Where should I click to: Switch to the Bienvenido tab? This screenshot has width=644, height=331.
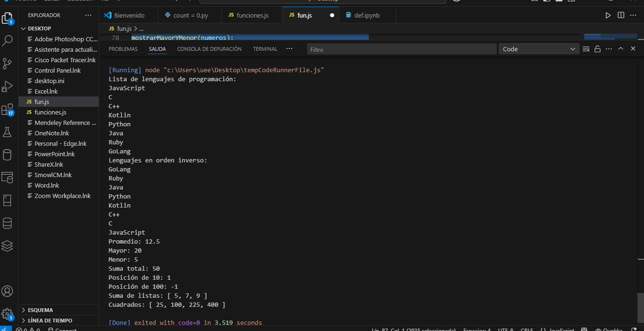coord(129,15)
